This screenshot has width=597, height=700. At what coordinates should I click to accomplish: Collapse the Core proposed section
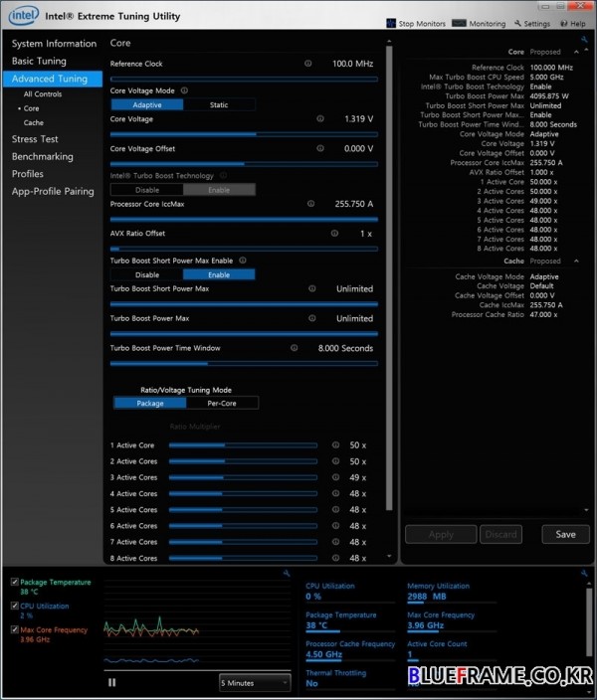[576, 52]
